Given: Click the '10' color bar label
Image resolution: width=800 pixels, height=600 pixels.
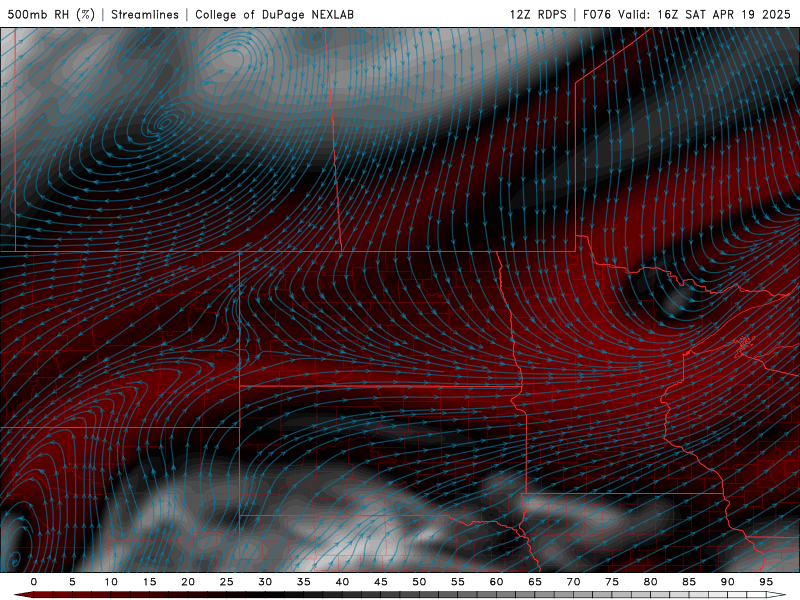Looking at the screenshot, I should click(111, 582).
